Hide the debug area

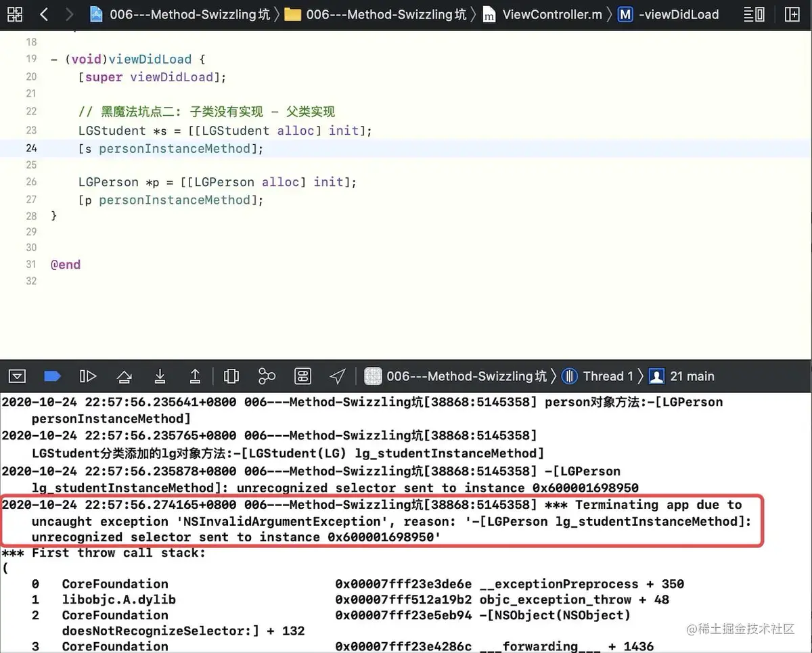17,376
